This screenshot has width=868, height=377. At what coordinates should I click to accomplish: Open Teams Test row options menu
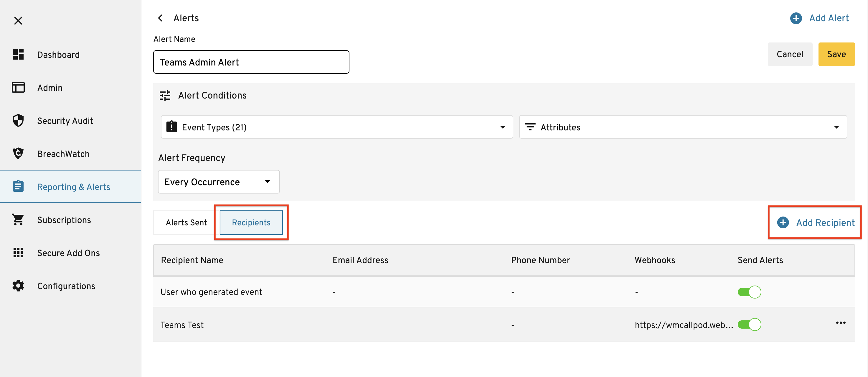[841, 323]
